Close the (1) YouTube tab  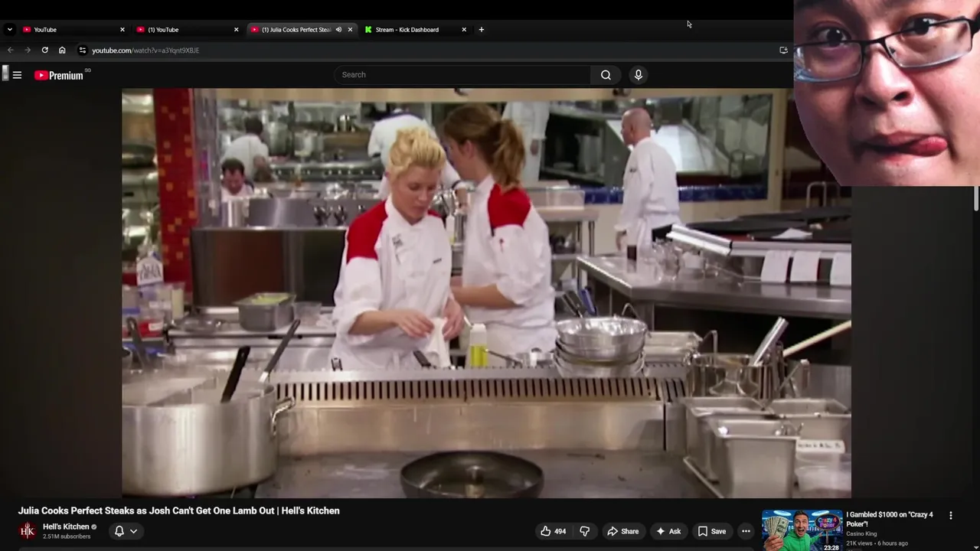pyautogui.click(x=236, y=29)
